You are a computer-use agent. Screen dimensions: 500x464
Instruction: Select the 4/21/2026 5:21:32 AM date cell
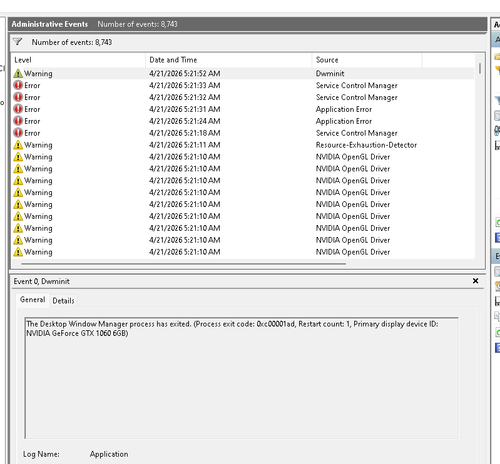pos(185,97)
